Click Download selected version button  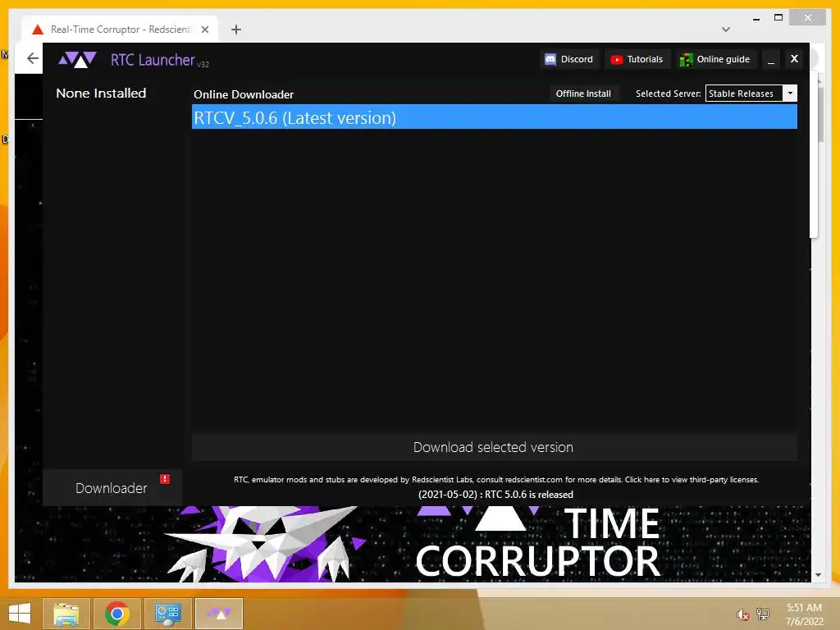click(x=493, y=447)
